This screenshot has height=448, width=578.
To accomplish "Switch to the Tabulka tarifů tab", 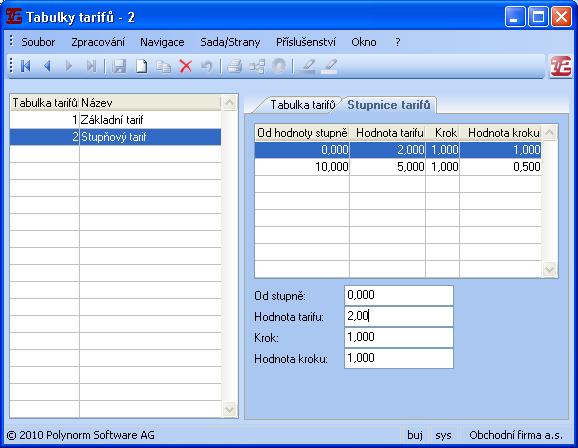I will (302, 105).
